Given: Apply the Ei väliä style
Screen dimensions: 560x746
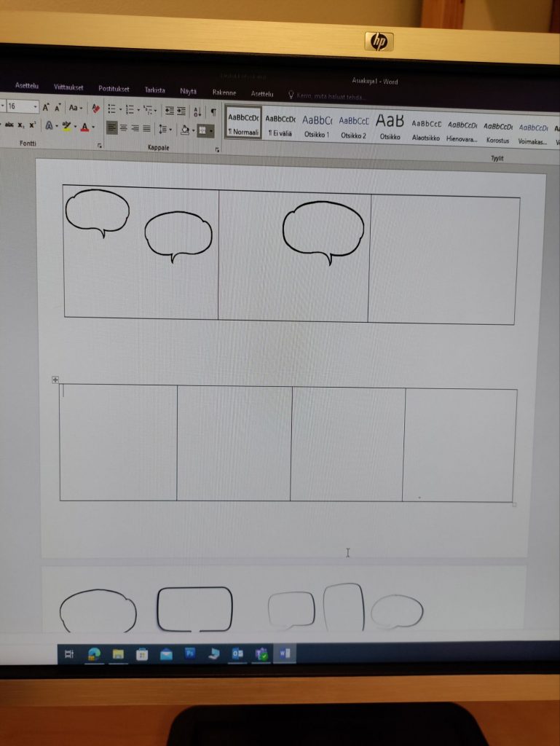Looking at the screenshot, I should point(280,124).
